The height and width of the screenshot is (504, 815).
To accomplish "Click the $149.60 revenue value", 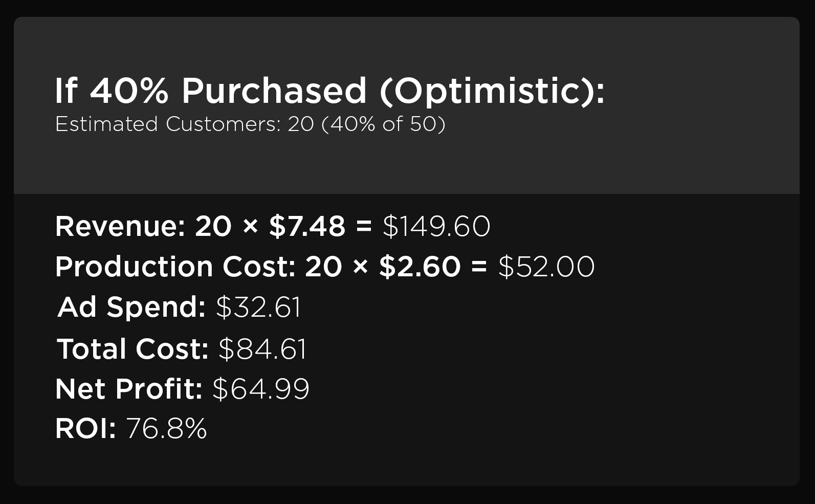I will pos(436,226).
